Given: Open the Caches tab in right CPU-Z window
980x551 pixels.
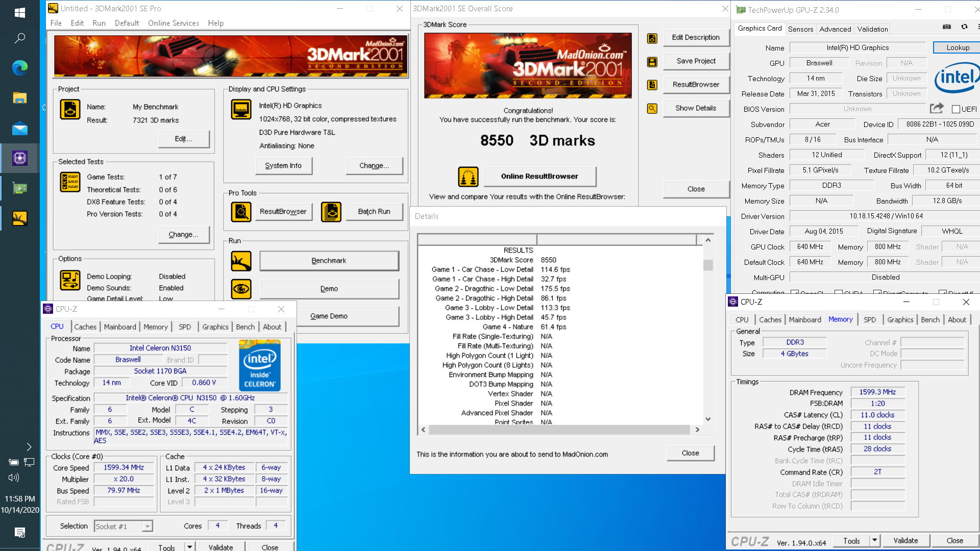Looking at the screenshot, I should point(770,320).
